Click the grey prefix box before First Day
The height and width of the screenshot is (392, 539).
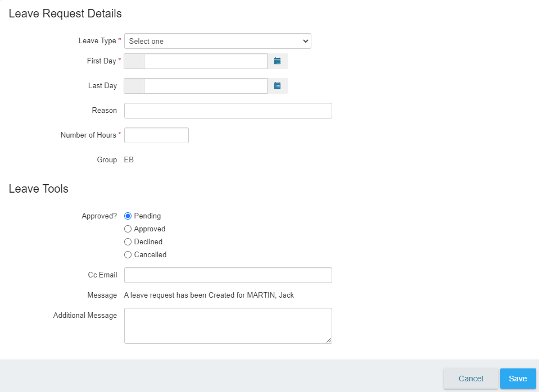(x=134, y=61)
